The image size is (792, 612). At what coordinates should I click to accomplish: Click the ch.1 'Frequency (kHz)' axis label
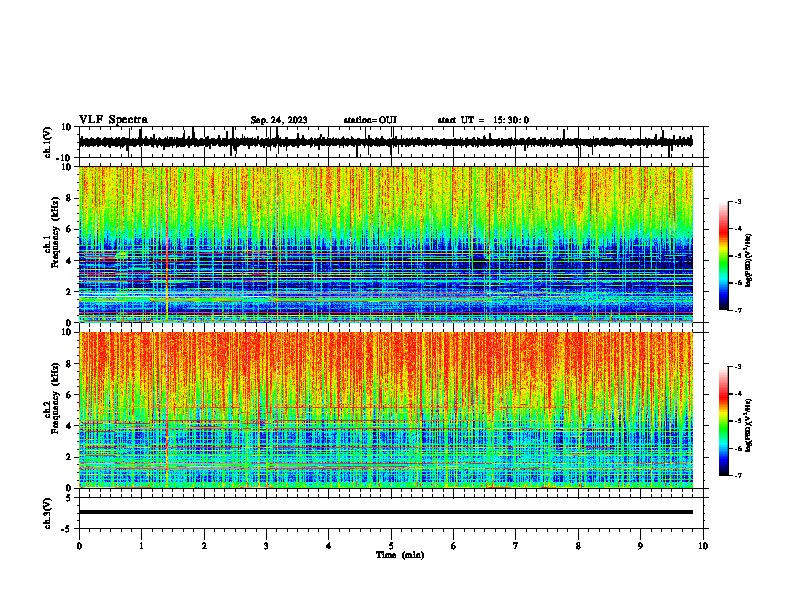pyautogui.click(x=55, y=232)
